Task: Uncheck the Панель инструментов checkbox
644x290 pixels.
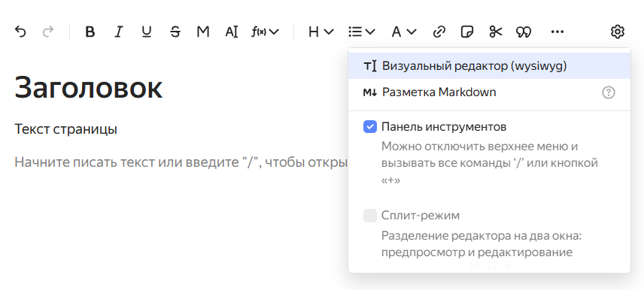Action: pyautogui.click(x=370, y=127)
